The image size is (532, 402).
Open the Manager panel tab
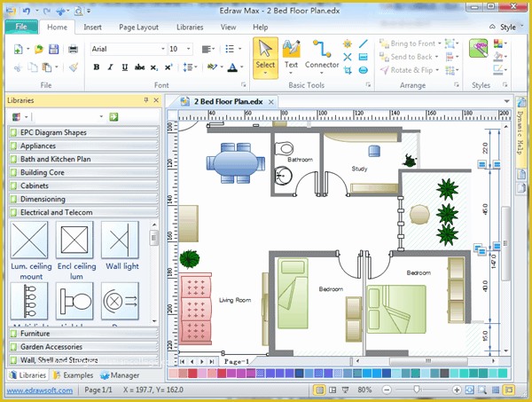[x=120, y=375]
